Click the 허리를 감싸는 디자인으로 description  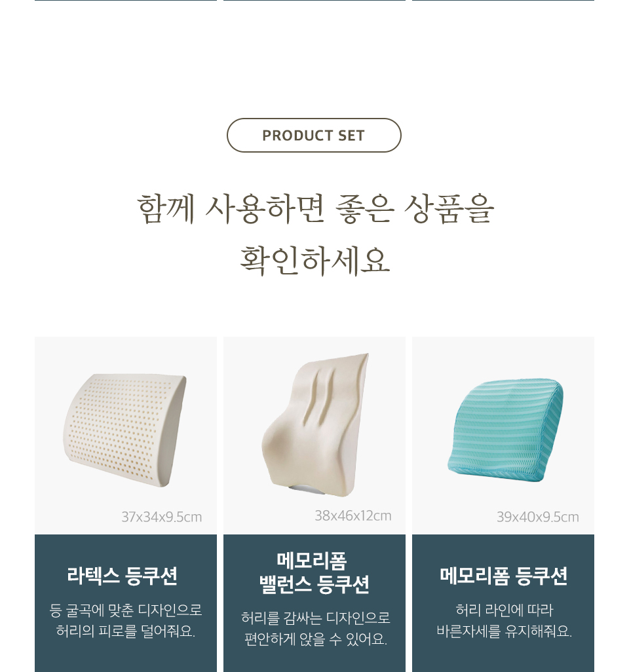pyautogui.click(x=316, y=618)
